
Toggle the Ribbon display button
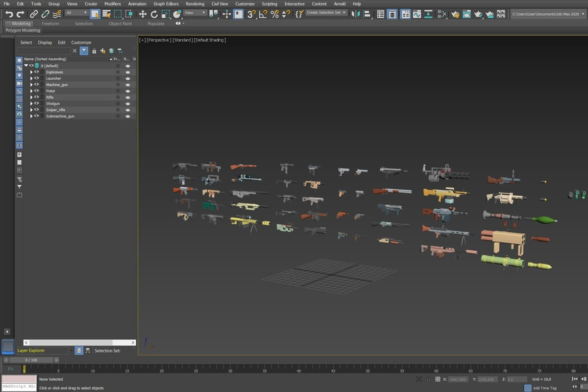pyautogui.click(x=406, y=14)
